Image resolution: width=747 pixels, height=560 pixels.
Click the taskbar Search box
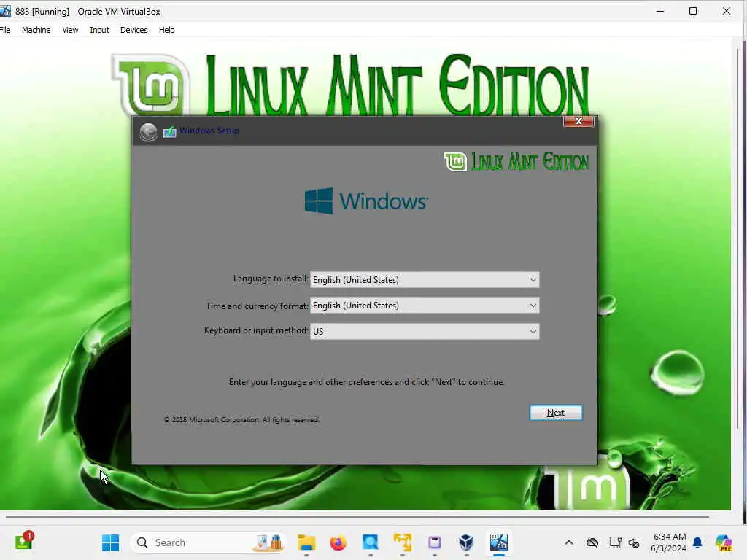(x=208, y=542)
